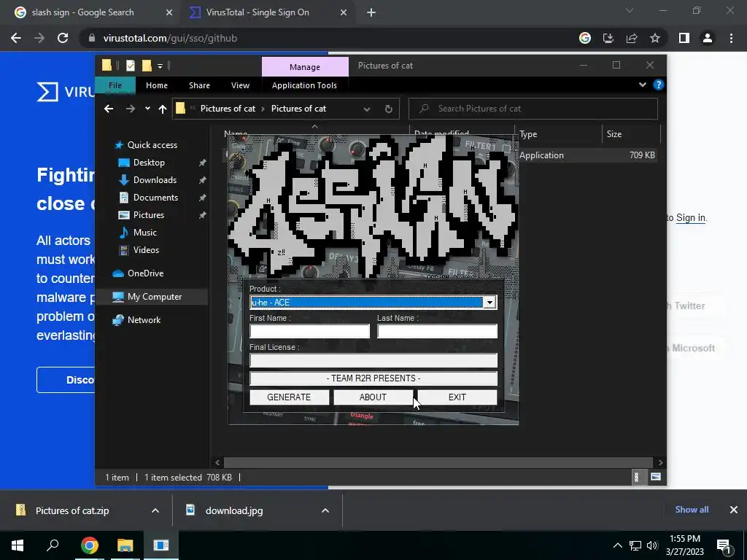
Task: Select Network in navigation pane
Action: 144,320
